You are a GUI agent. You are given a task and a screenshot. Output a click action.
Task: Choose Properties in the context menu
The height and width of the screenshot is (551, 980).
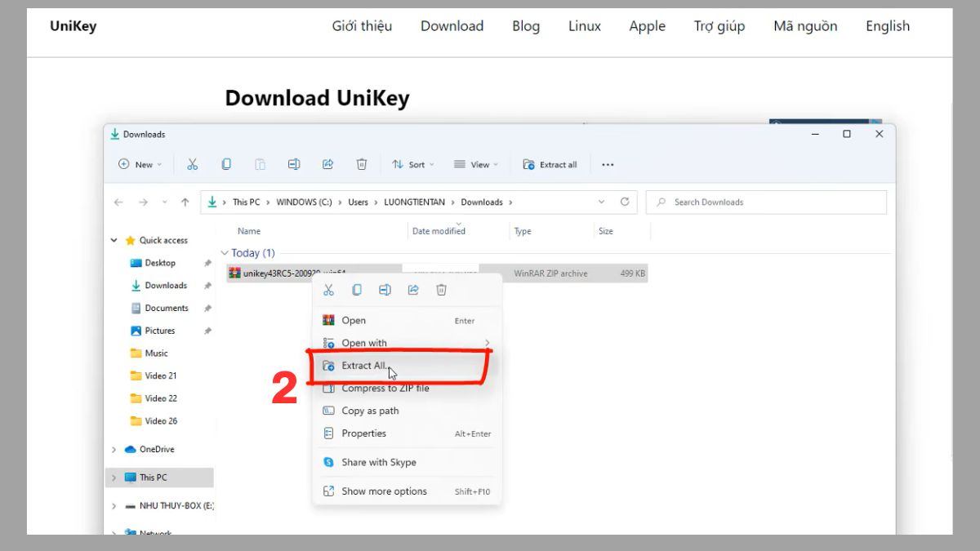click(x=408, y=433)
